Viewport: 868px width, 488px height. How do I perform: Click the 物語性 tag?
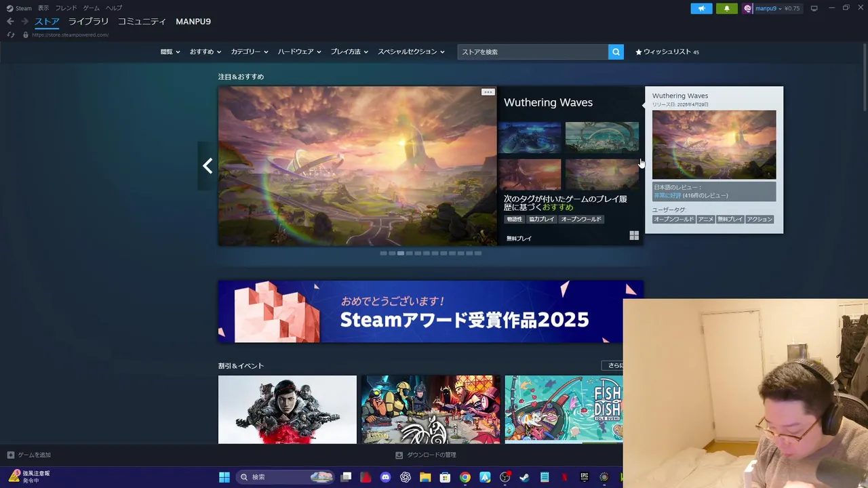tap(515, 219)
